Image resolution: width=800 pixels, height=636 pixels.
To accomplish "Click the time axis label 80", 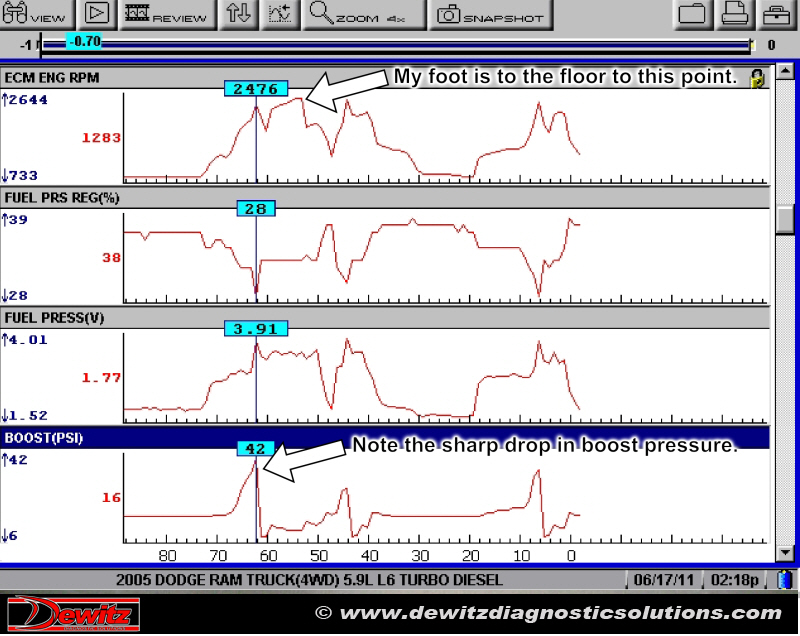I will [x=167, y=555].
